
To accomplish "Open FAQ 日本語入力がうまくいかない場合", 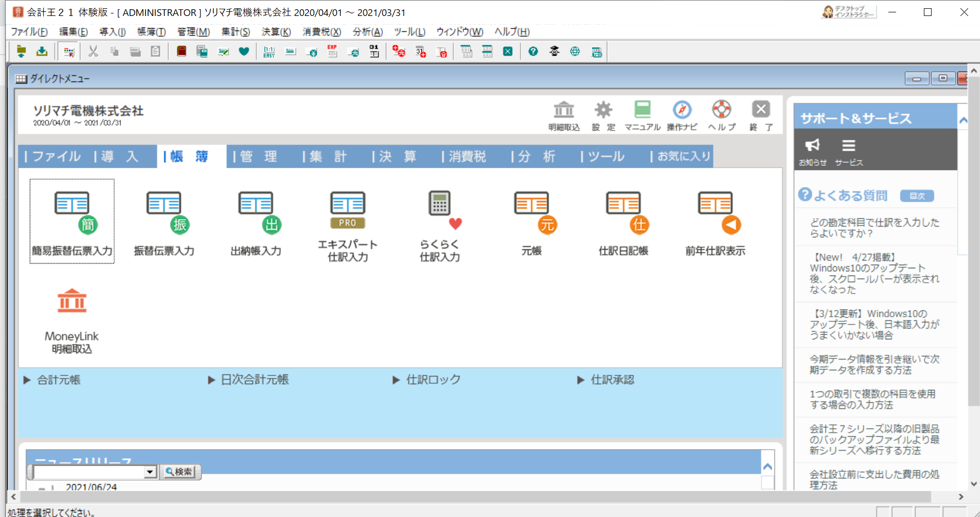I will tap(874, 324).
